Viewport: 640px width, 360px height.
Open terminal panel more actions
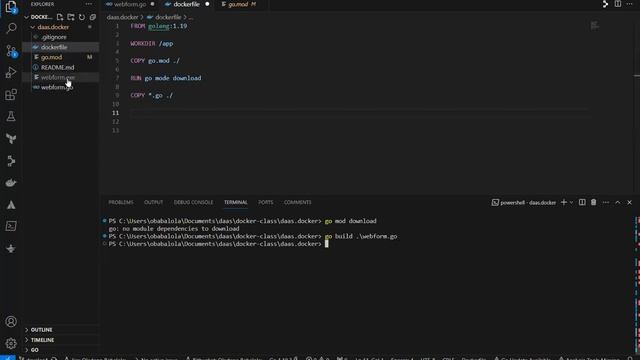[606, 202]
